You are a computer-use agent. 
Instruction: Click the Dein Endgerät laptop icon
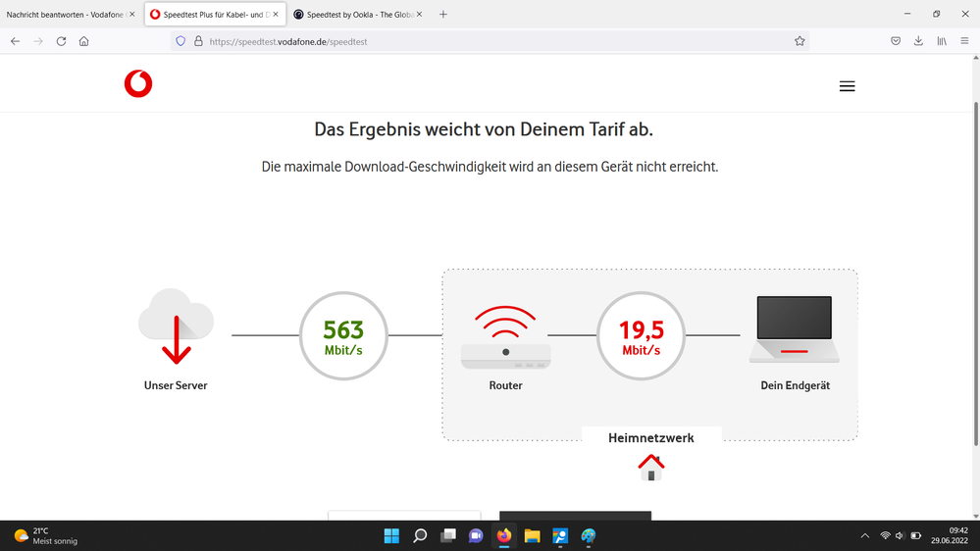795,329
